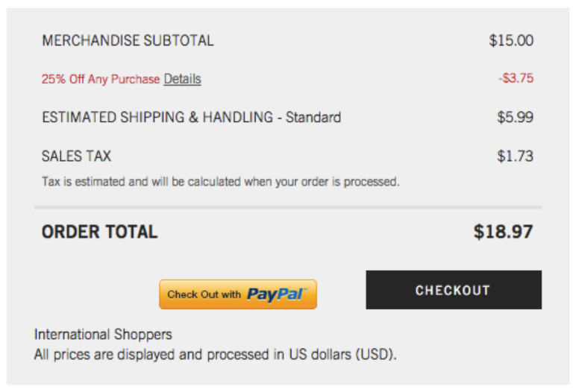Click the Check Out with text on PayPal button
The image size is (573, 392).
coord(204,295)
